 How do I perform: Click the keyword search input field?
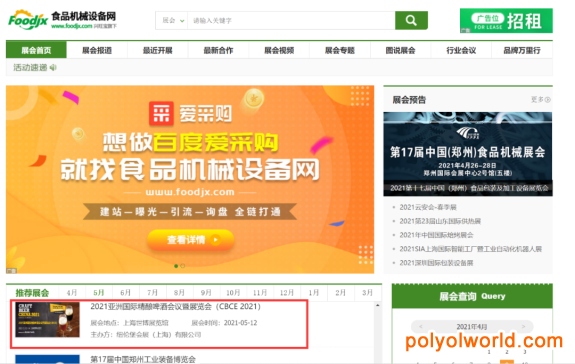(x=291, y=21)
